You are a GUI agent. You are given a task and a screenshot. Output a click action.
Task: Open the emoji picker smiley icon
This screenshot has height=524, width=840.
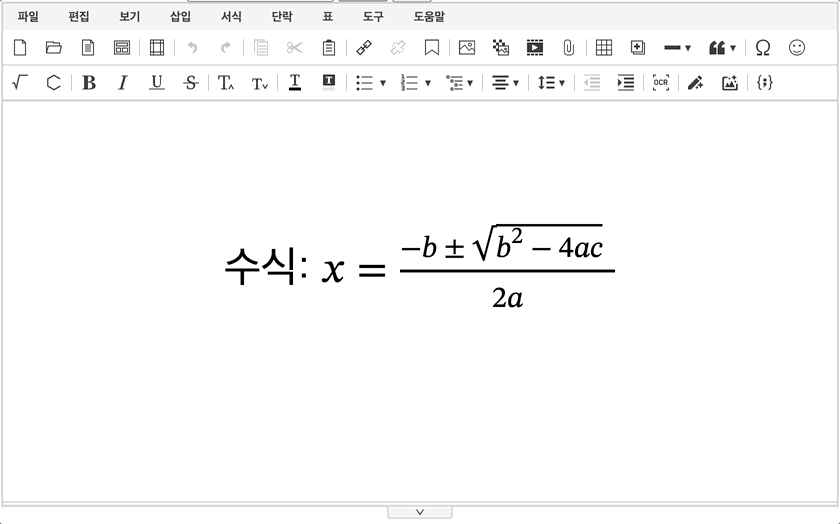pos(797,47)
